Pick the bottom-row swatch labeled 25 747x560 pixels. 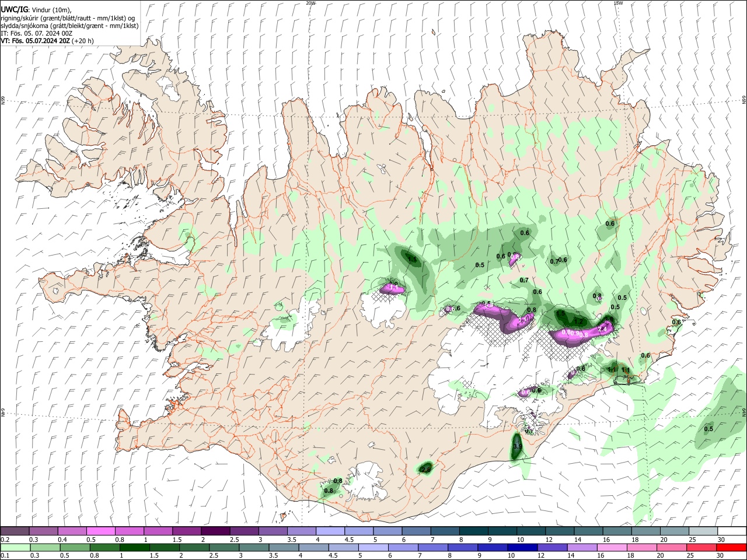point(701,547)
